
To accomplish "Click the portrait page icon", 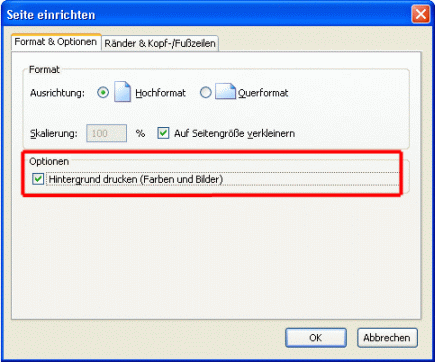I will tap(122, 91).
